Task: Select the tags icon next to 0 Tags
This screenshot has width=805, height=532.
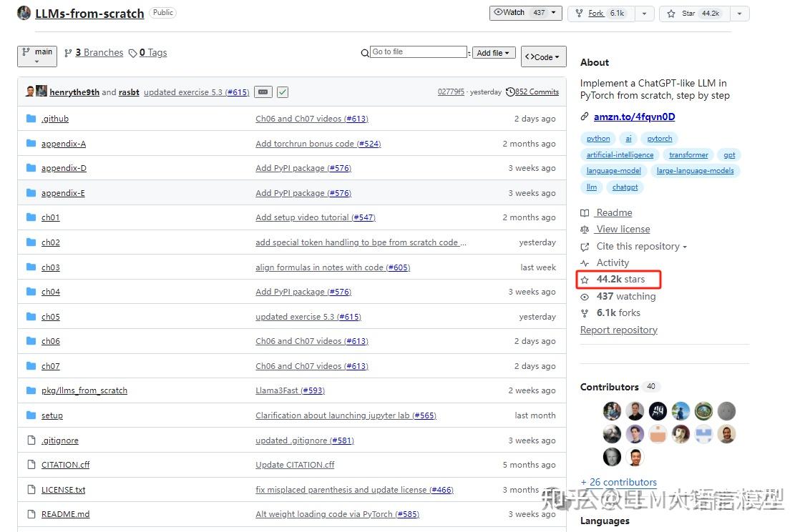Action: (x=133, y=52)
